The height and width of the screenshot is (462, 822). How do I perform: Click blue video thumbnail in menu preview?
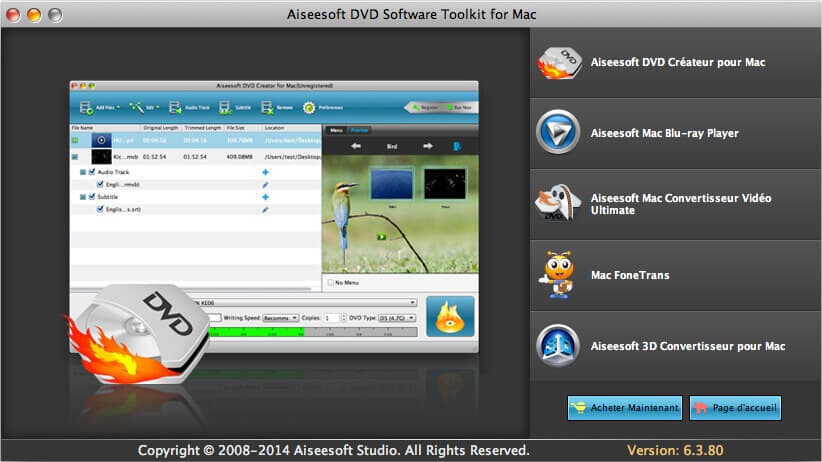pyautogui.click(x=392, y=184)
